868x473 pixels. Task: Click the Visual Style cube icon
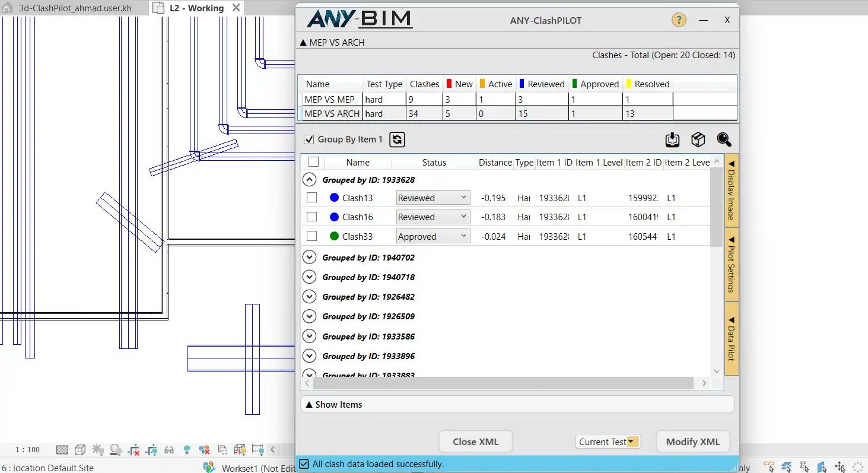point(80,450)
